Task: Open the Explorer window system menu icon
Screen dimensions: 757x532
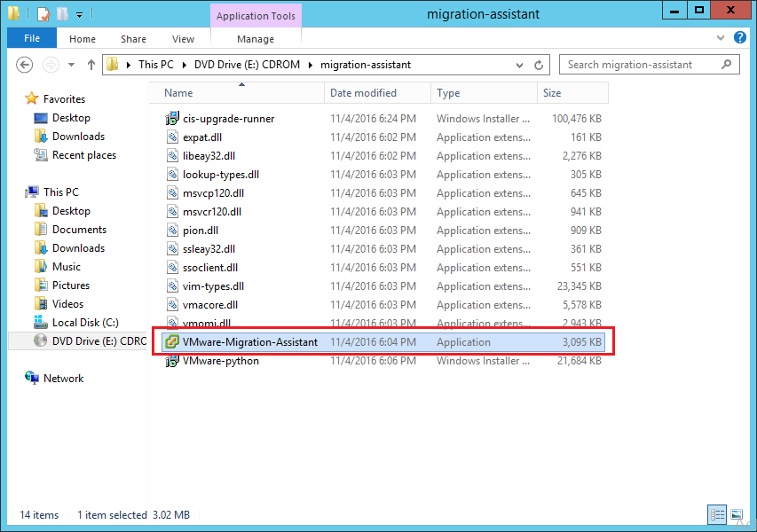Action: (13, 13)
